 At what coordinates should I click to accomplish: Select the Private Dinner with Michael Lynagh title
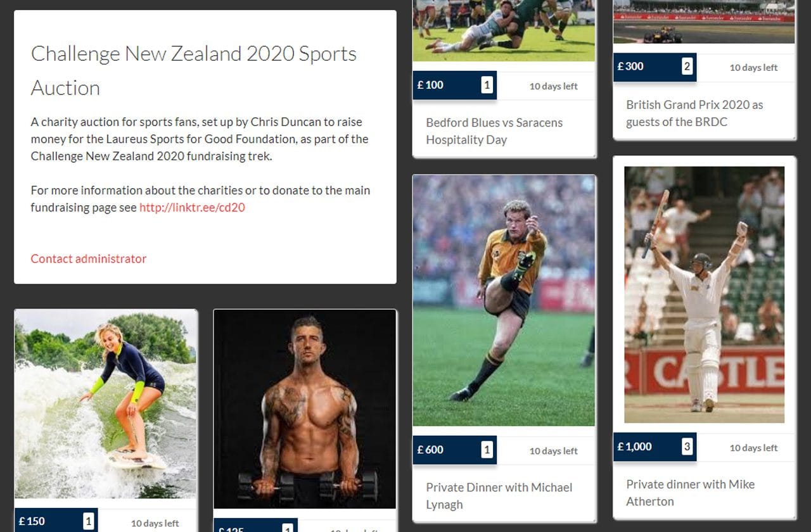(499, 496)
